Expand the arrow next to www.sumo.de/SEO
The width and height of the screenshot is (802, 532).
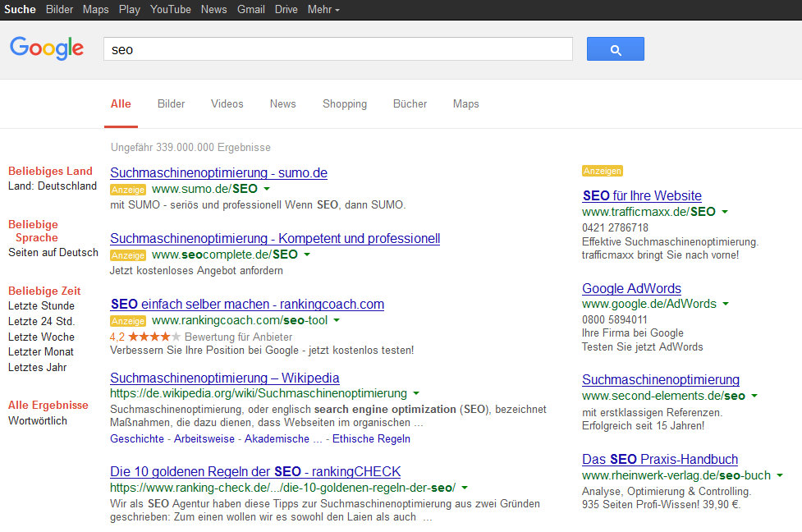click(x=267, y=189)
